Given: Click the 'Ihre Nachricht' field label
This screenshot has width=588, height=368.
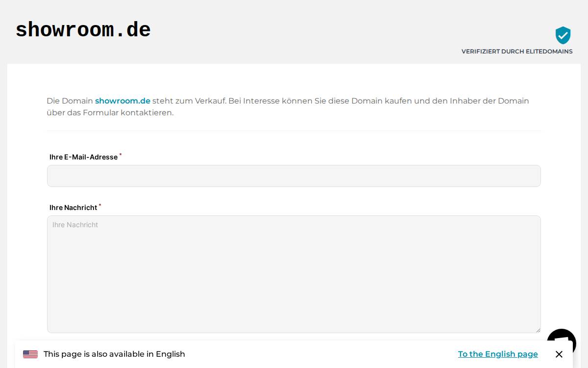Looking at the screenshot, I should coord(73,208).
